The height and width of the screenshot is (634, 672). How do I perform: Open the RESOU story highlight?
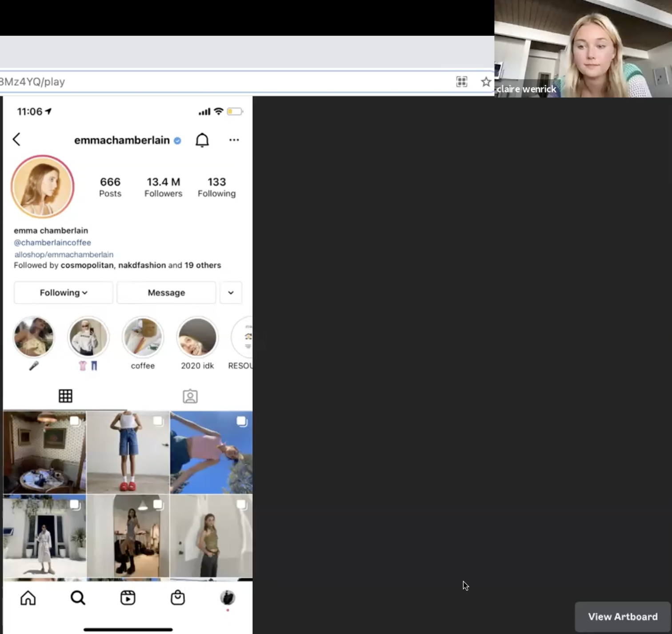pos(241,343)
